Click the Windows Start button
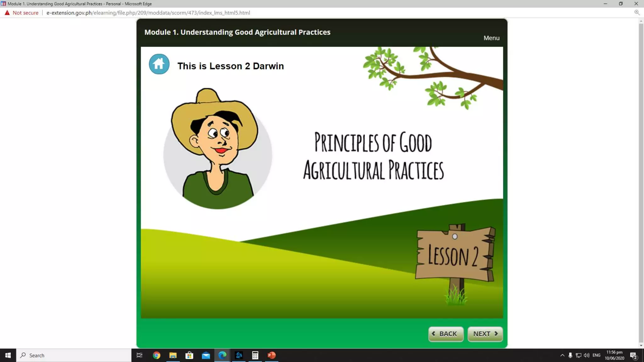The image size is (644, 362). click(8, 355)
